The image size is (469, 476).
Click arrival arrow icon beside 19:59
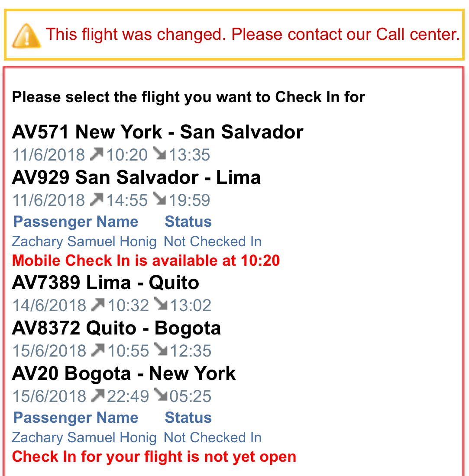(x=159, y=199)
